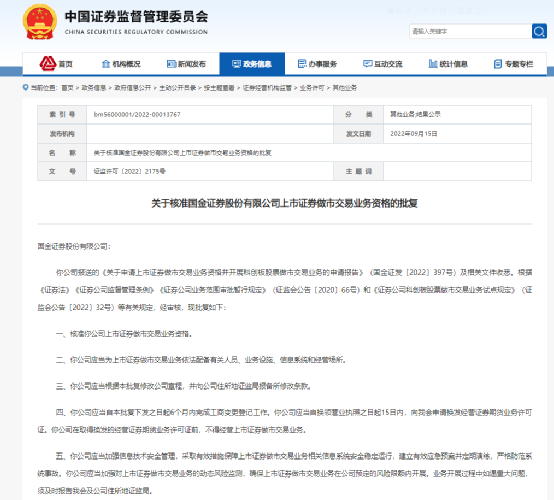This screenshot has height=500, width=554.
Task: Open the 办事服务 navigation tab
Action: tap(318, 64)
